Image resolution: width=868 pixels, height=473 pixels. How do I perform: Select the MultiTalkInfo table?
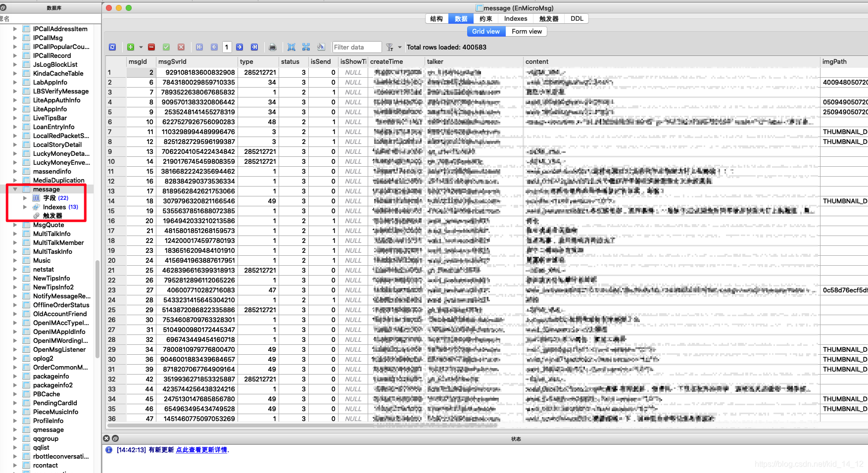tap(51, 234)
